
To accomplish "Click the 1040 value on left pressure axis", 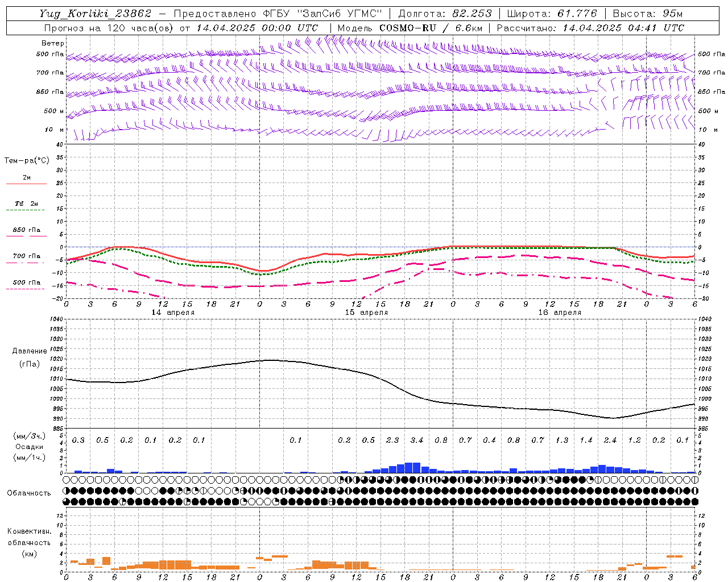I will click(56, 319).
